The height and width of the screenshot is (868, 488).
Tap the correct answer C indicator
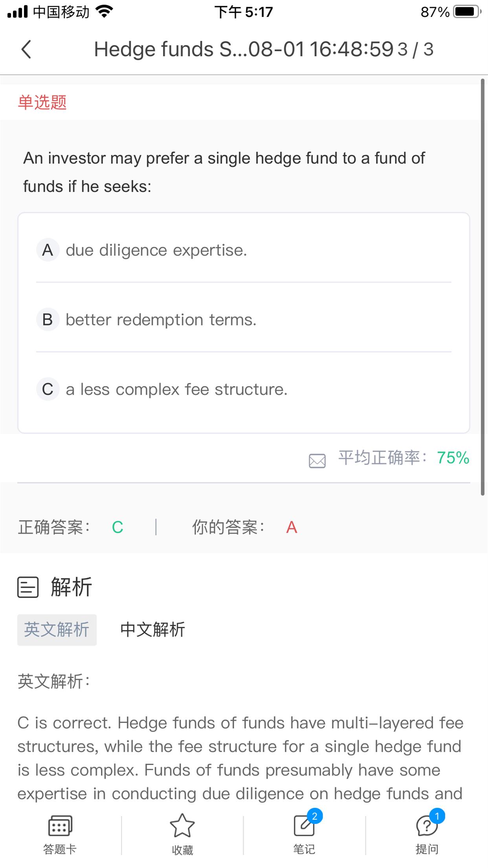click(x=117, y=527)
